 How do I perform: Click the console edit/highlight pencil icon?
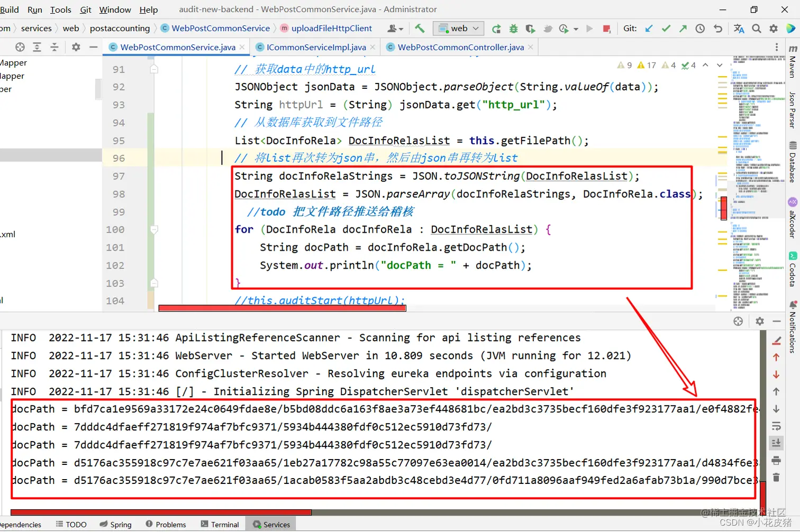(777, 341)
